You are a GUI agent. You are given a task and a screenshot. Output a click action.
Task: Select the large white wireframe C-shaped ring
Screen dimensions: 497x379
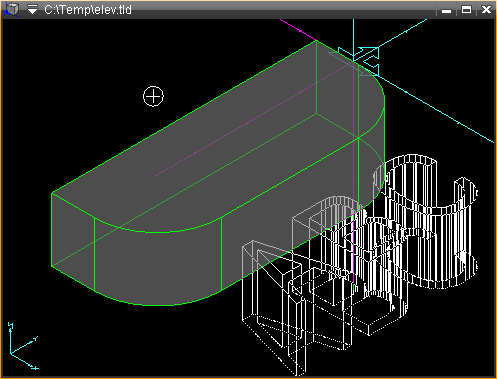point(425,220)
